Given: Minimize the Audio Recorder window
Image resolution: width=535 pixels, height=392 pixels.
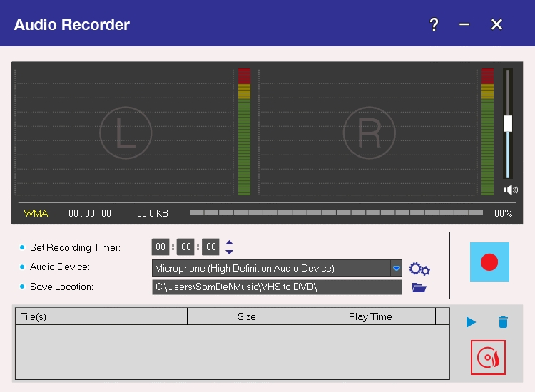Looking at the screenshot, I should 464,25.
